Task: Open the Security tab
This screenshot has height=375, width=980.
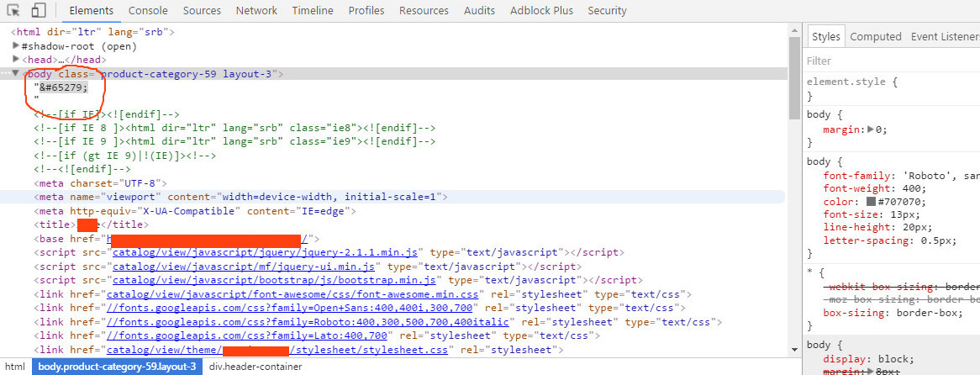Action: click(607, 11)
